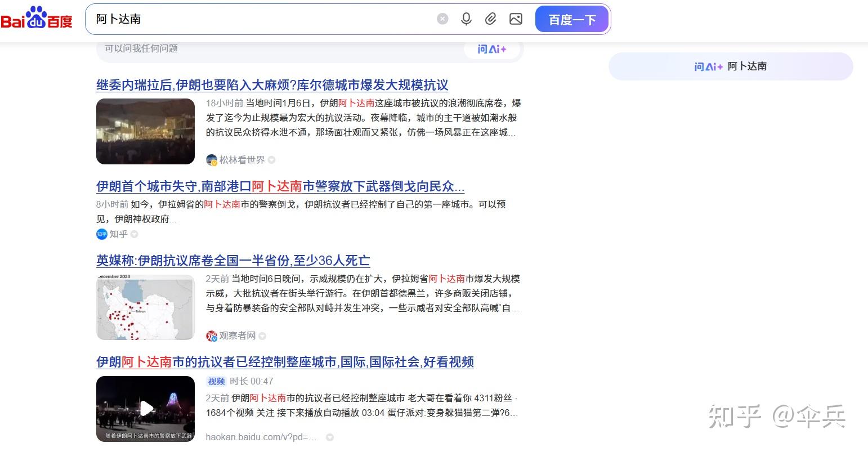868x452 pixels.
Task: Click the snippet text starting 当地时间1月6日
Action: pos(364,118)
